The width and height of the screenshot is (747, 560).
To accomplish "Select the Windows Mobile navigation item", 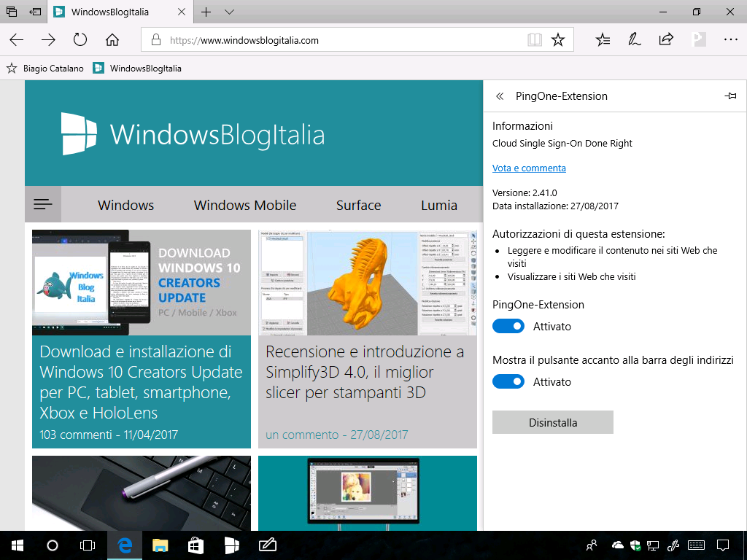I will 245,205.
